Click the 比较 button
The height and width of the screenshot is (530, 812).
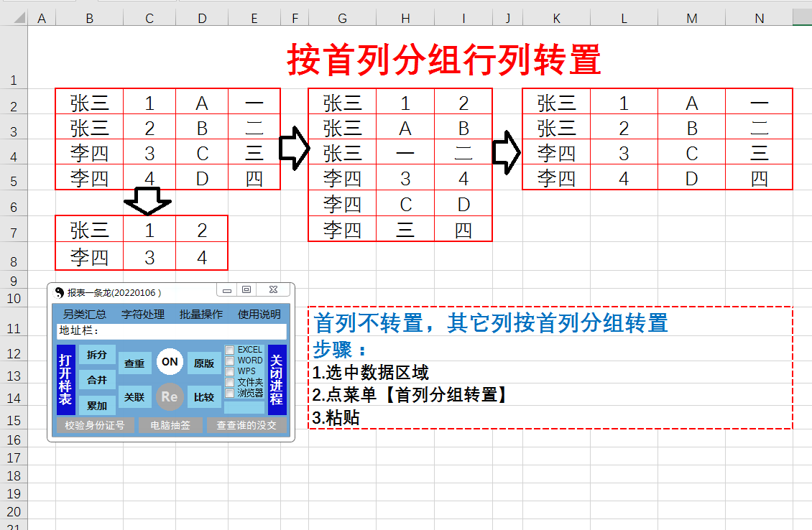coord(204,397)
